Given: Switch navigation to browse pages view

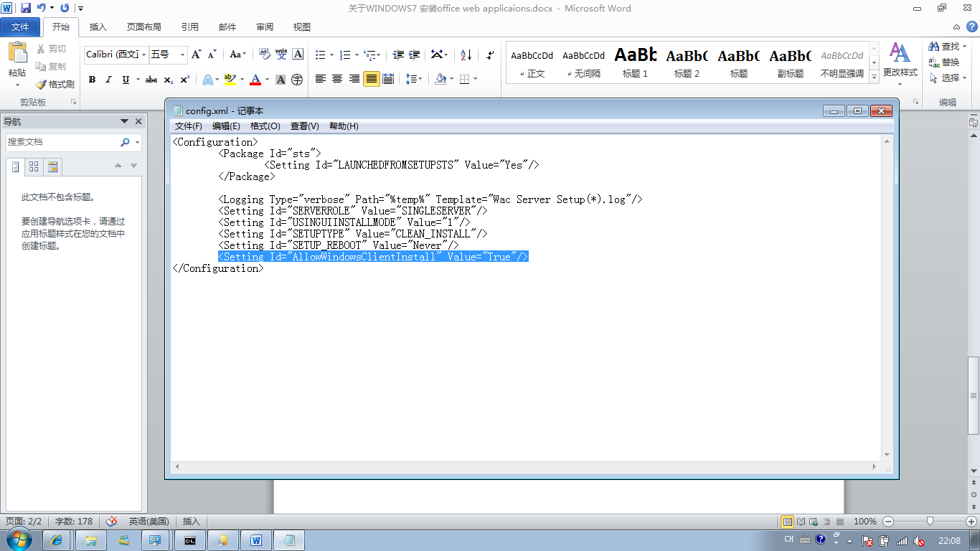Looking at the screenshot, I should [x=34, y=167].
